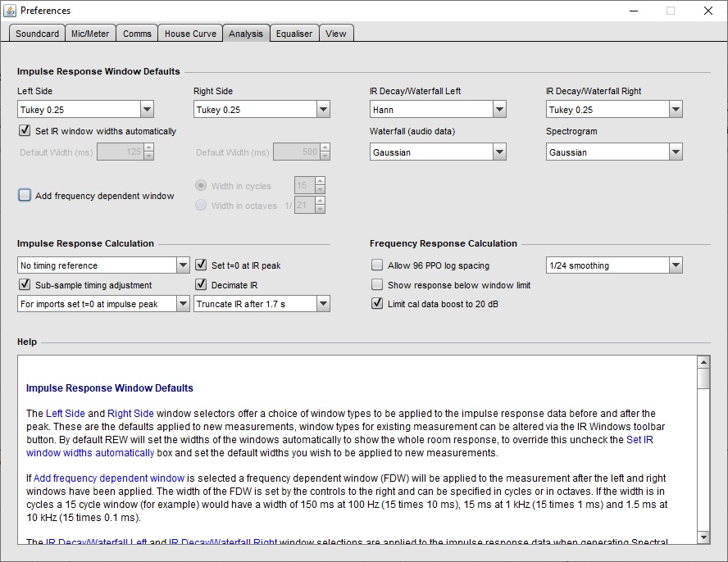This screenshot has height=562, width=728.
Task: Check Show response below window limit
Action: pos(377,284)
